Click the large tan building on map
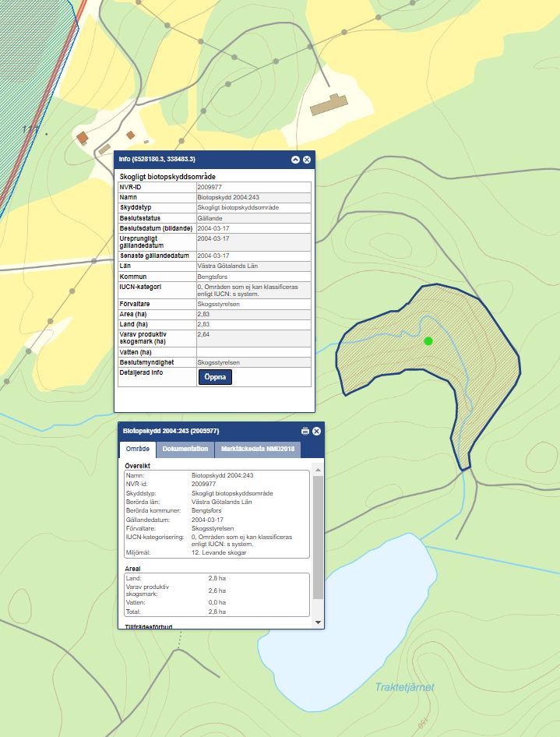Image resolution: width=560 pixels, height=737 pixels. click(329, 105)
